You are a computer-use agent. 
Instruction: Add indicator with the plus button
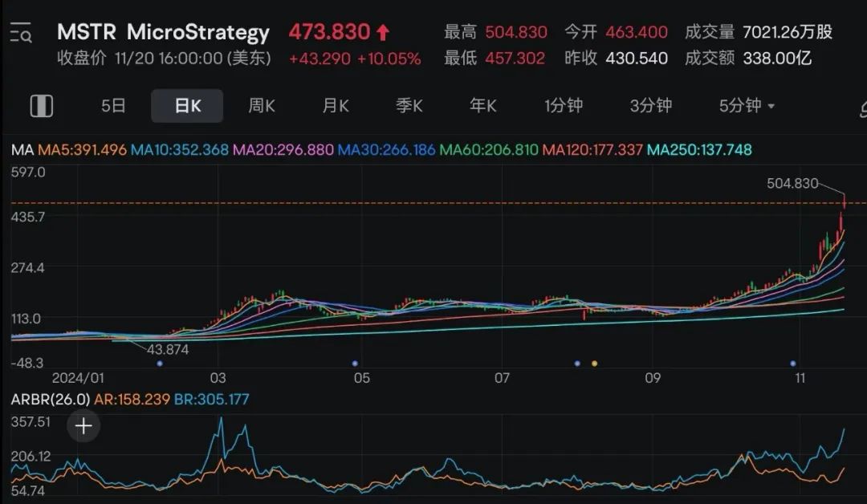click(83, 426)
